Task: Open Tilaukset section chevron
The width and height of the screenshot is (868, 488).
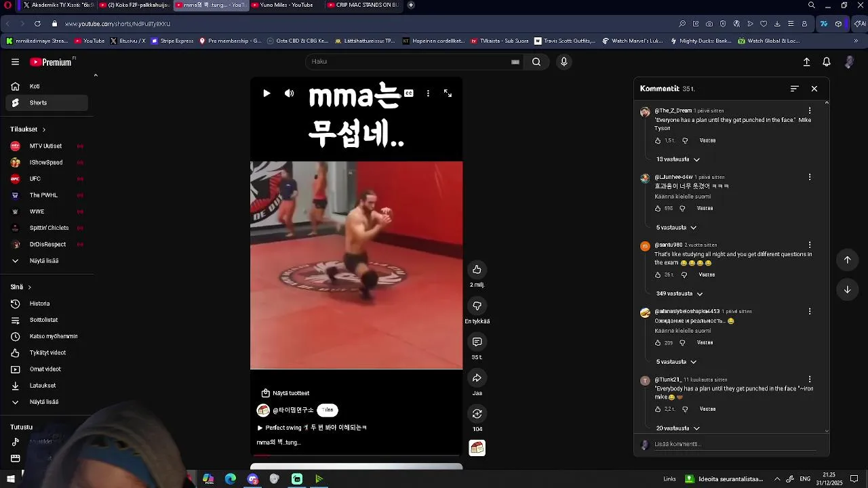Action: 44,129
